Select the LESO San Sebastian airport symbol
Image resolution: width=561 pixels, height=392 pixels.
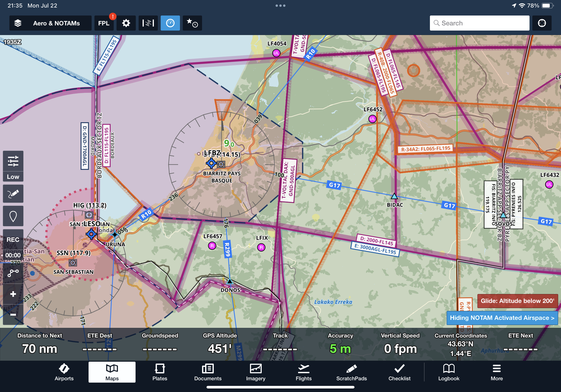(91, 234)
